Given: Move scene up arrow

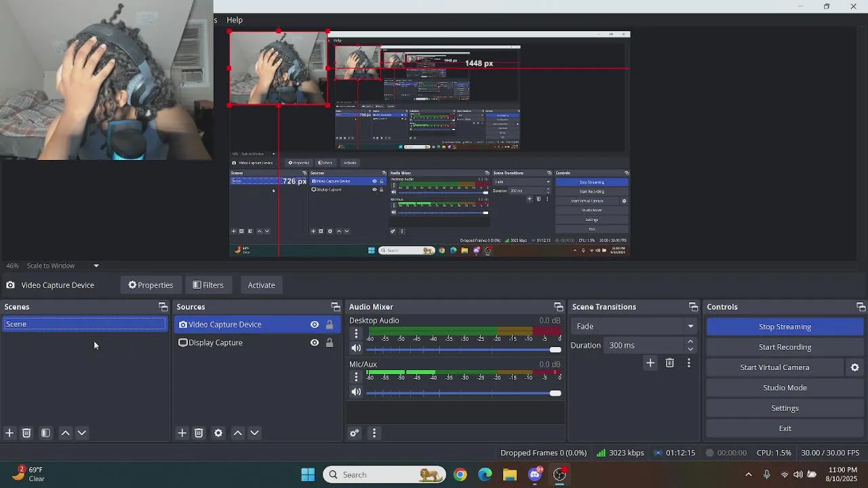Looking at the screenshot, I should click(65, 433).
